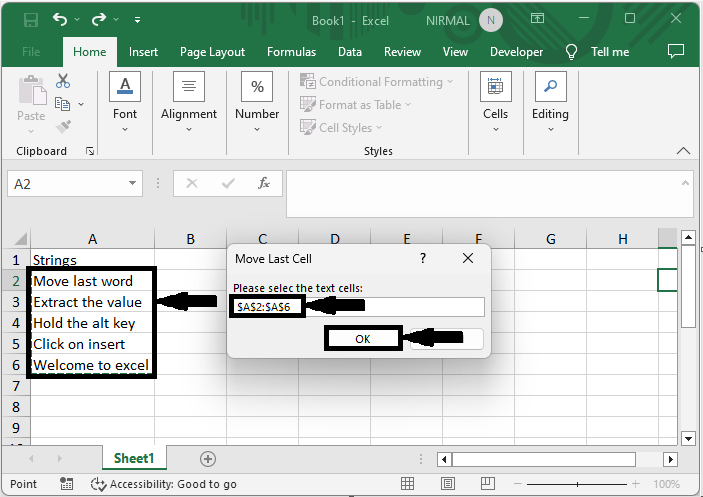
Task: Open Format as Table gallery
Action: [355, 105]
